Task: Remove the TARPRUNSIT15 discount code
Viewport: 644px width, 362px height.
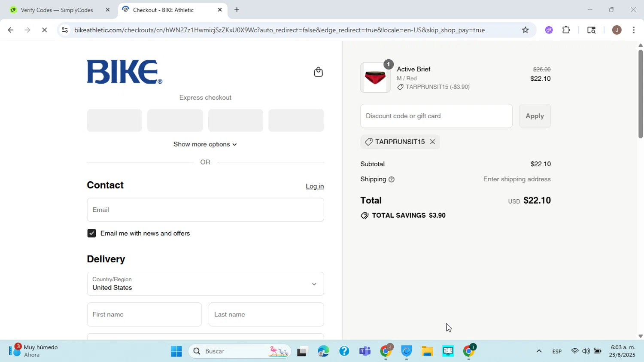Action: click(432, 142)
